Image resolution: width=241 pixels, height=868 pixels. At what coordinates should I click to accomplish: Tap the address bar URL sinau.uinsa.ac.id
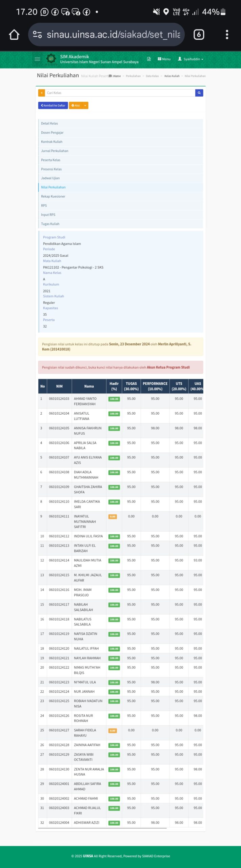pos(113,35)
